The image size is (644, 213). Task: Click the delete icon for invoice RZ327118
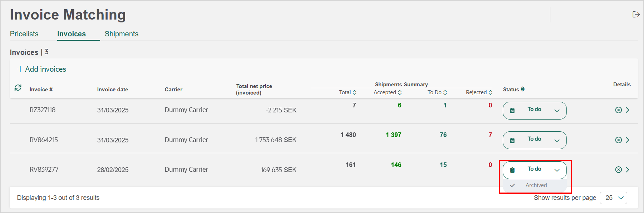coord(618,110)
